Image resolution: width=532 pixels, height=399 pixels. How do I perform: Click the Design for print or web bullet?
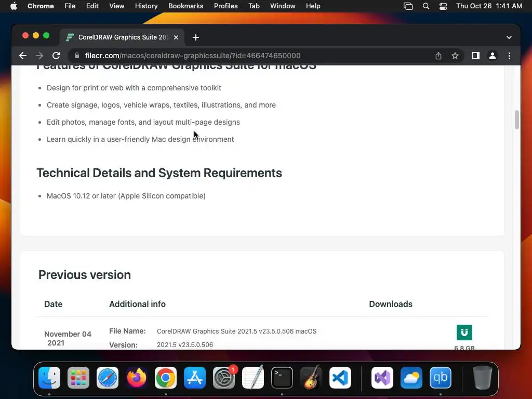[x=134, y=88]
